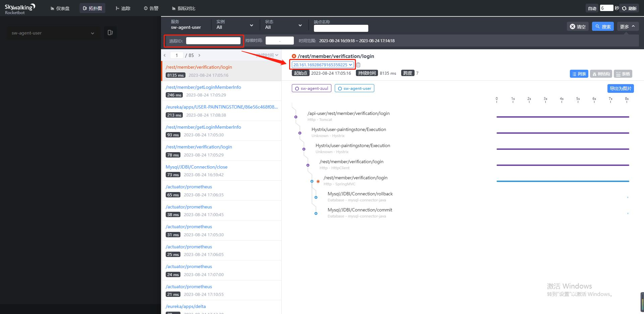The image size is (644, 314).
Task: Edit the trace list page number
Action: pyautogui.click(x=177, y=55)
